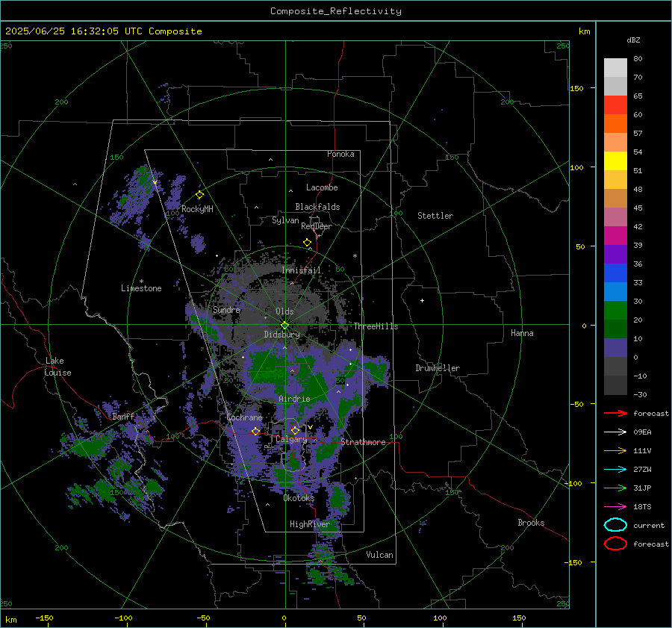Viewport: 672px width, 628px height.
Task: Click the HighRiver city label
Action: [310, 524]
